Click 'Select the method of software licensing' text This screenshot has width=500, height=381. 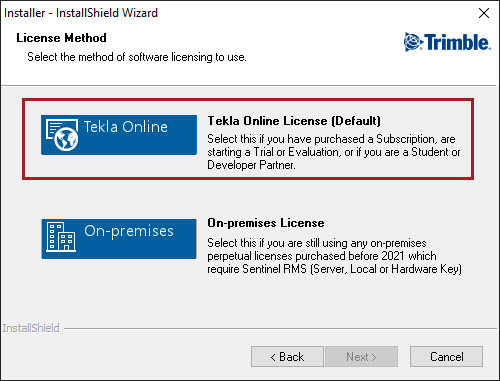(x=137, y=57)
